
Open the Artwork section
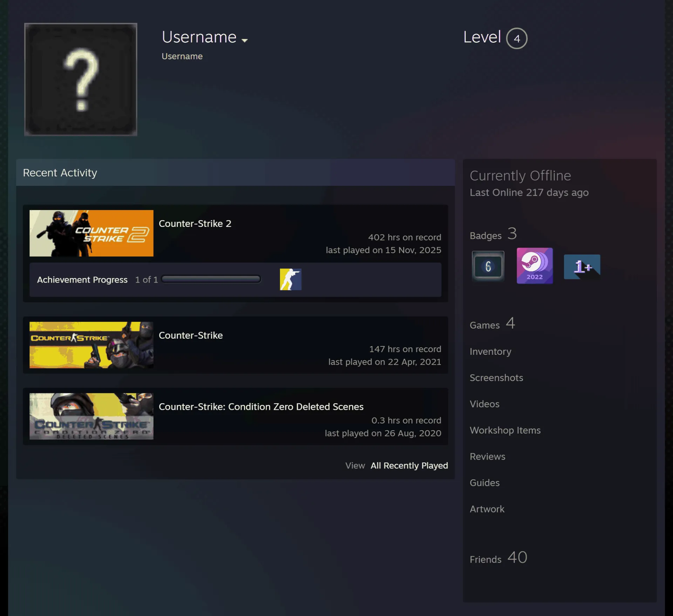click(x=487, y=509)
